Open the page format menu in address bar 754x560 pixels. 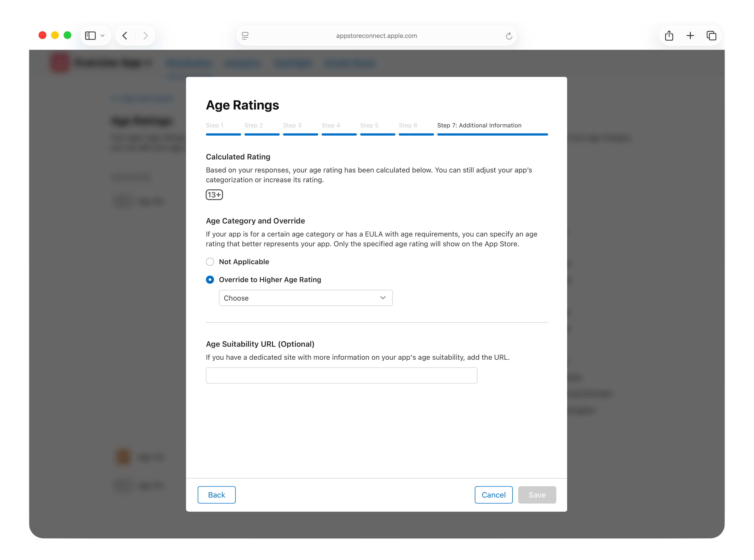point(245,36)
